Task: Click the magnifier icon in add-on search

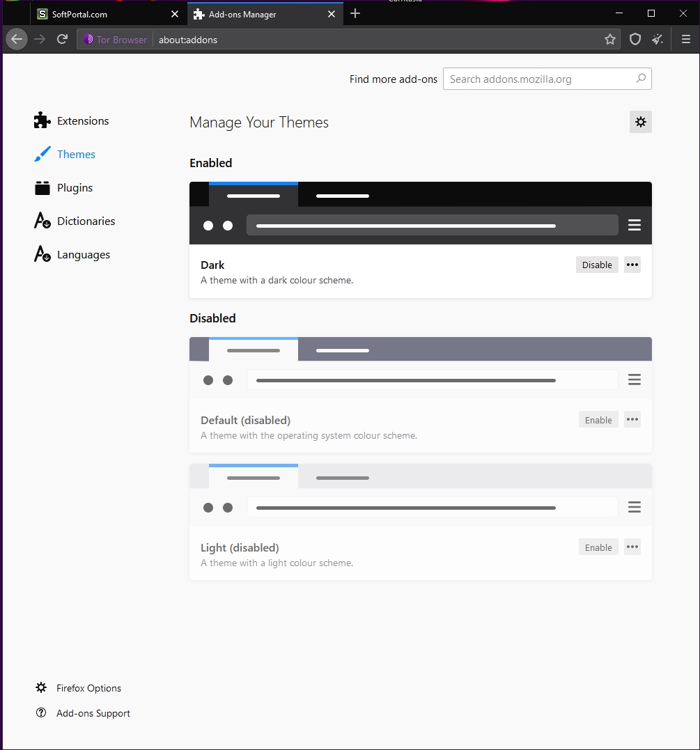Action: [641, 79]
